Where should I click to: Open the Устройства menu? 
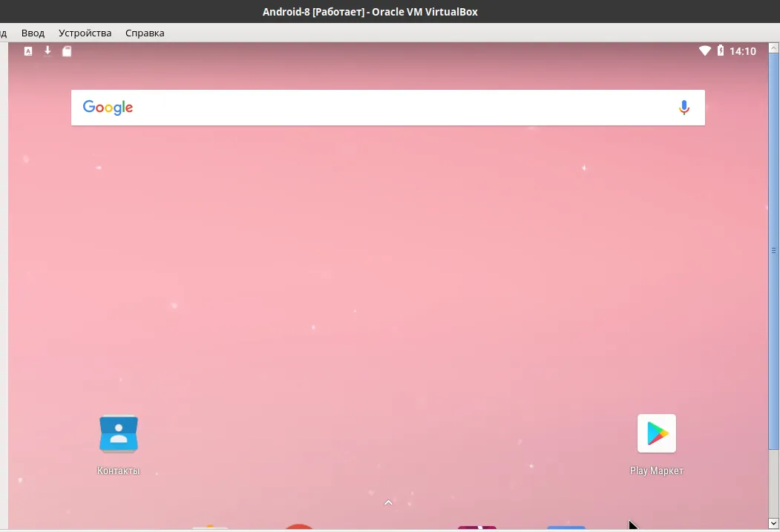coord(85,33)
